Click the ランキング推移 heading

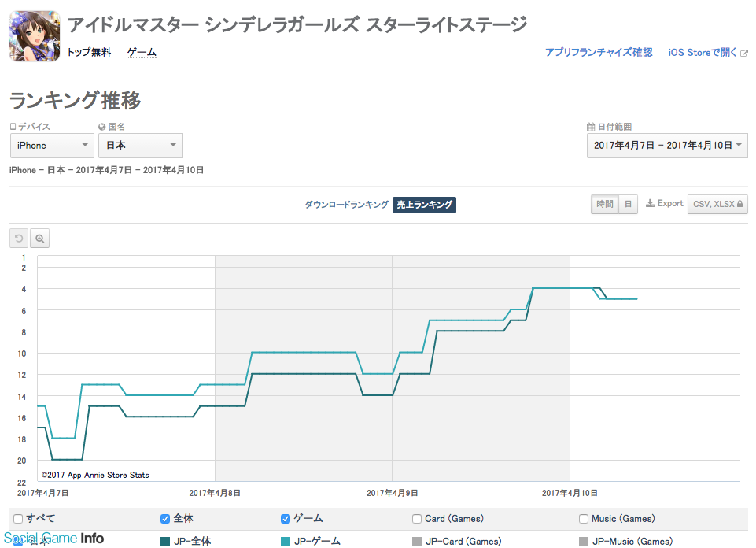76,100
